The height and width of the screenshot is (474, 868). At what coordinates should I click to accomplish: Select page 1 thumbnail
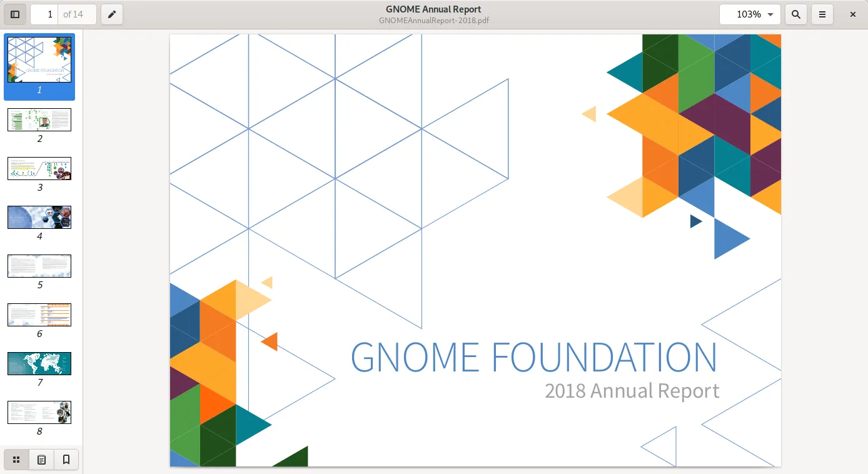39,60
